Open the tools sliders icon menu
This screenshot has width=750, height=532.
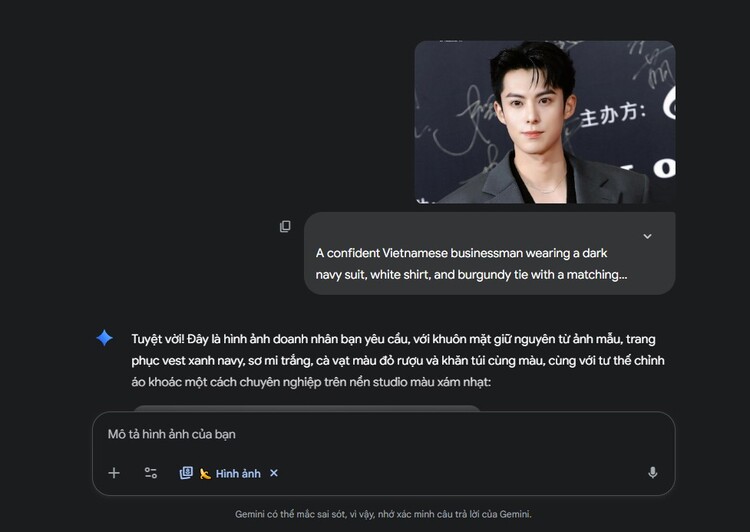tap(151, 473)
